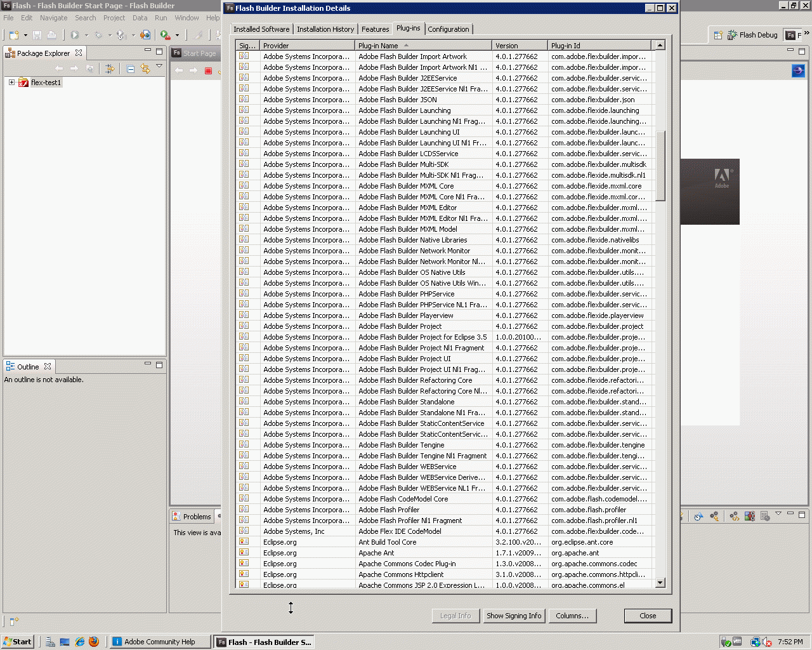Screen dimensions: 812x650
Task: Click the Close button in the dialog
Action: pos(648,616)
